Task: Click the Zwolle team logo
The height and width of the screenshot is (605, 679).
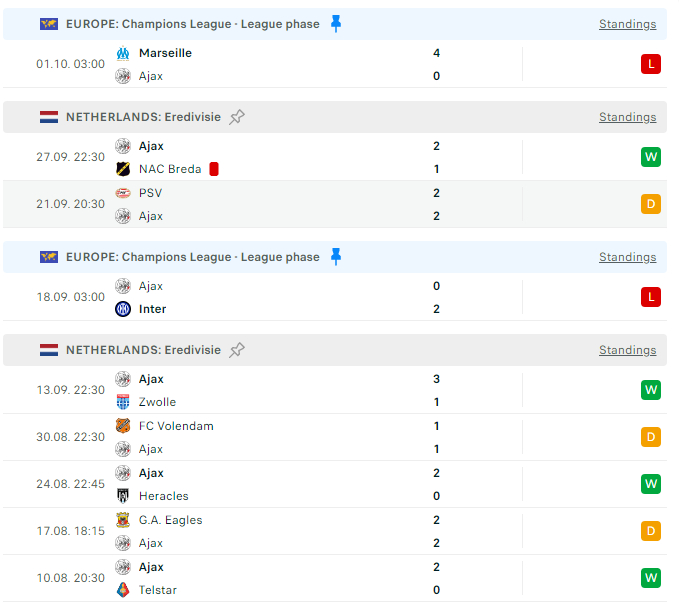Action: click(123, 402)
